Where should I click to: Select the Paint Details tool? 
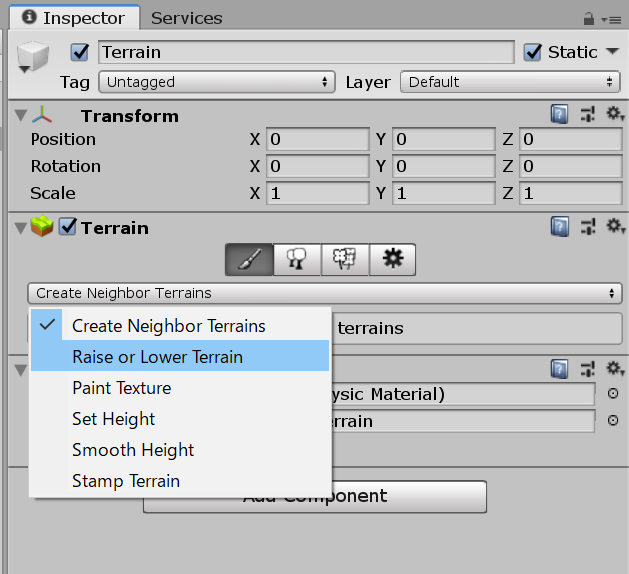point(345,260)
